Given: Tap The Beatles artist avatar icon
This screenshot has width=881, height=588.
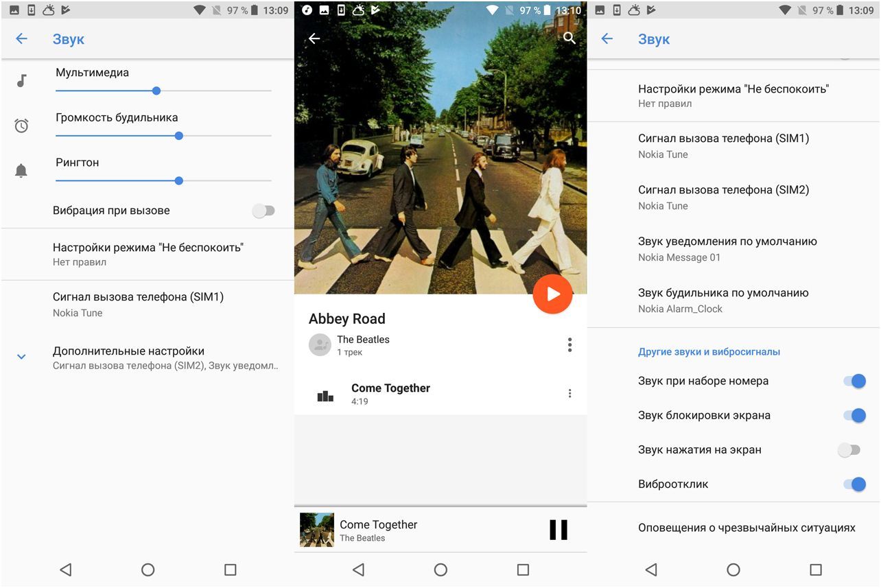Looking at the screenshot, I should tap(320, 344).
